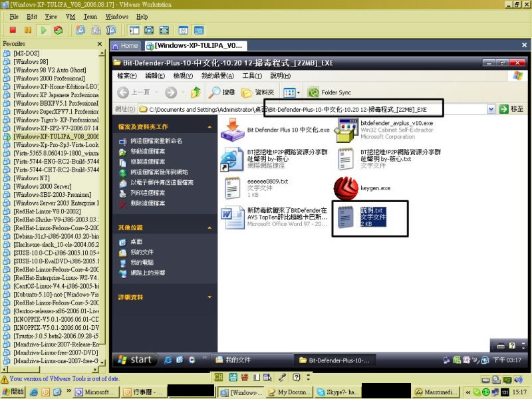Click the 移至 Go button

coord(511,109)
